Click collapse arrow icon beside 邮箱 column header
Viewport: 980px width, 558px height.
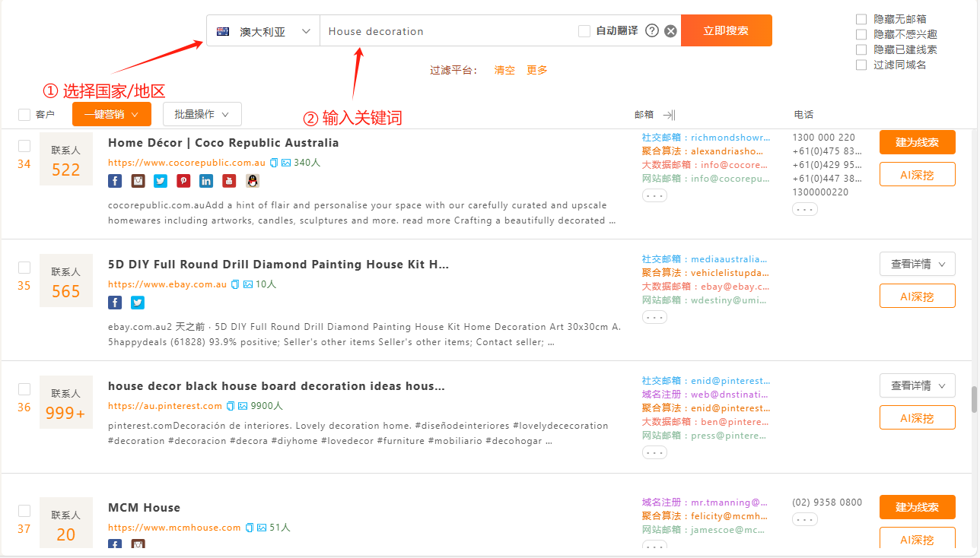coord(669,115)
